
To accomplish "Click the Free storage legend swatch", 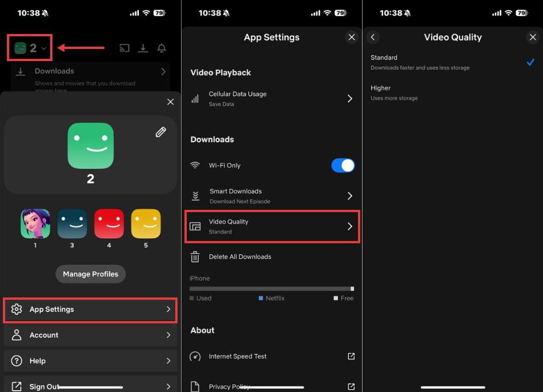I will pos(335,298).
